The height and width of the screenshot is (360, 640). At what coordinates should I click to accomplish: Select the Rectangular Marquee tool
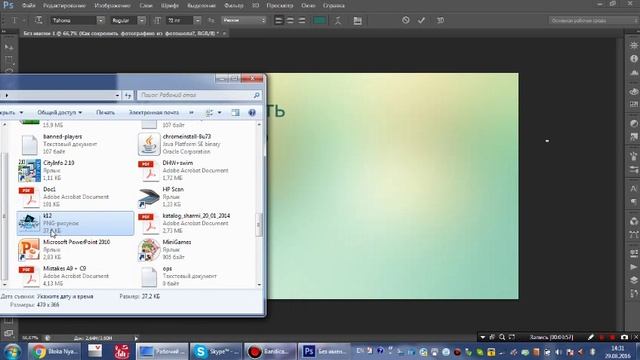9,60
